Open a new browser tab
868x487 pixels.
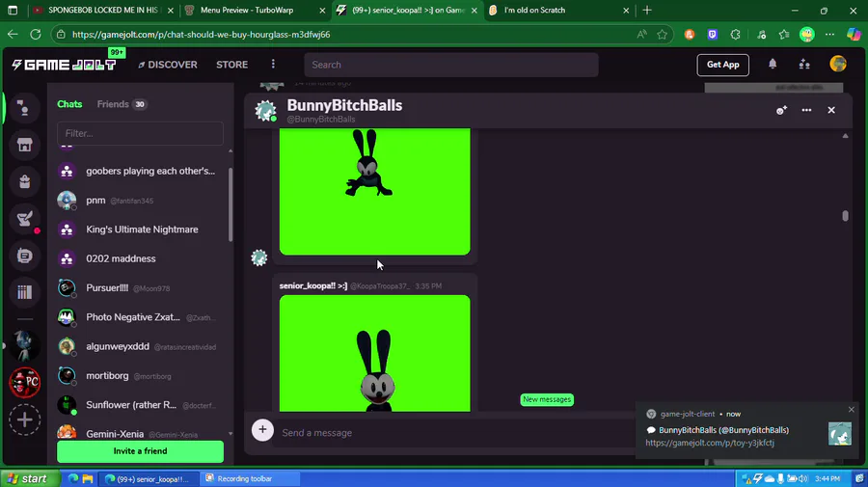[647, 10]
